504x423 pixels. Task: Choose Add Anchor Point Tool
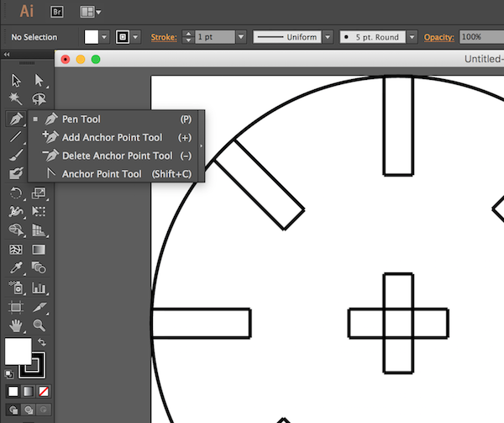[x=114, y=138]
